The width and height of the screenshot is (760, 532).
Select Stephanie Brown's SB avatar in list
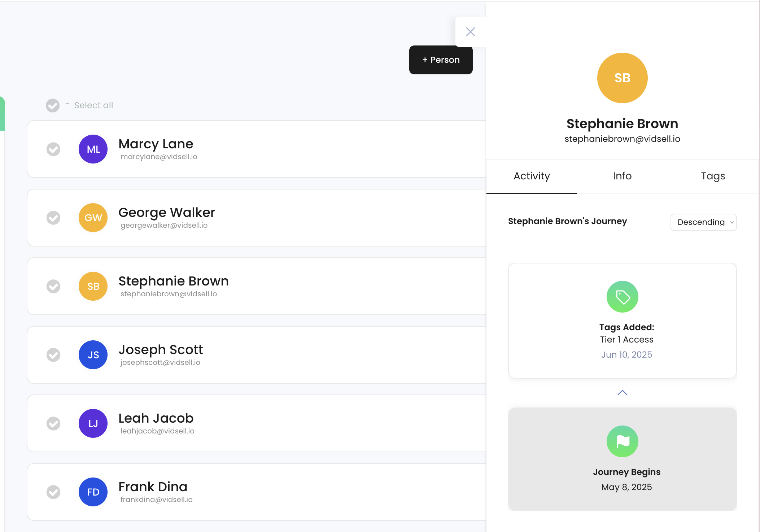(93, 286)
